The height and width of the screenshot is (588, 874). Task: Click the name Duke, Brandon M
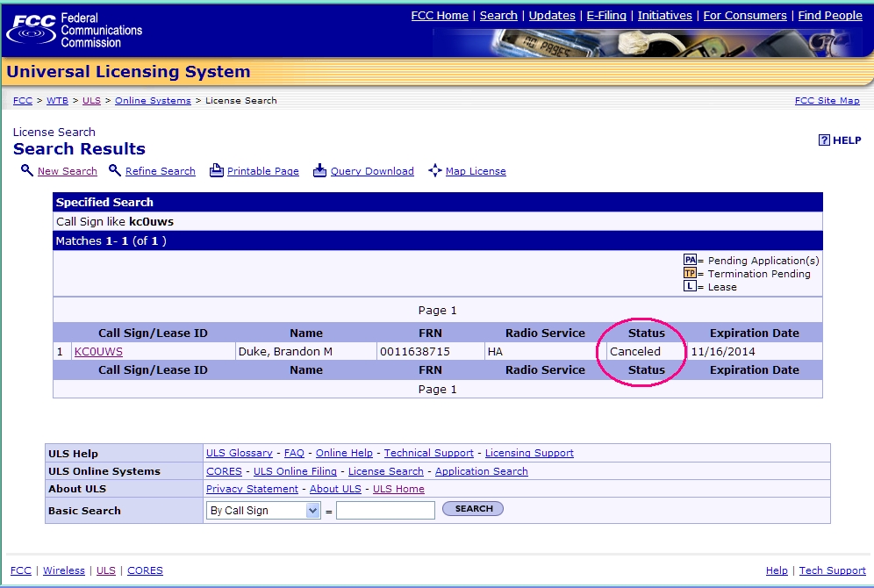click(285, 352)
